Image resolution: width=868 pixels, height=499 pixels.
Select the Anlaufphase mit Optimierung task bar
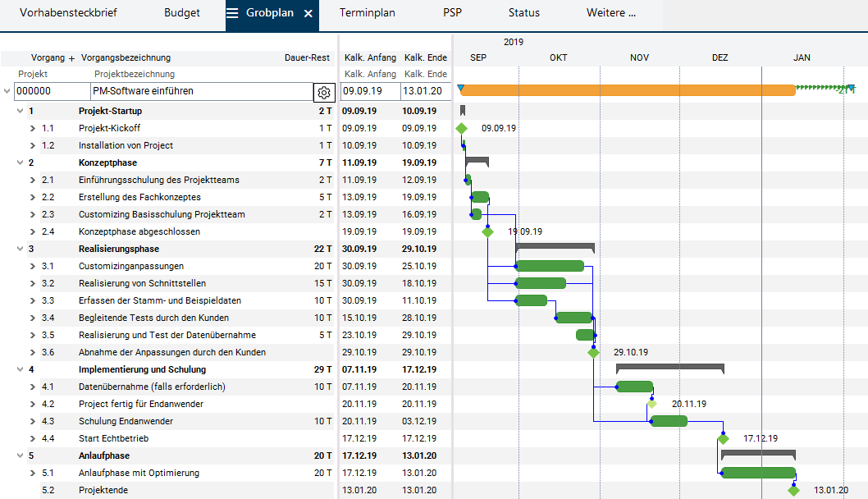758,473
